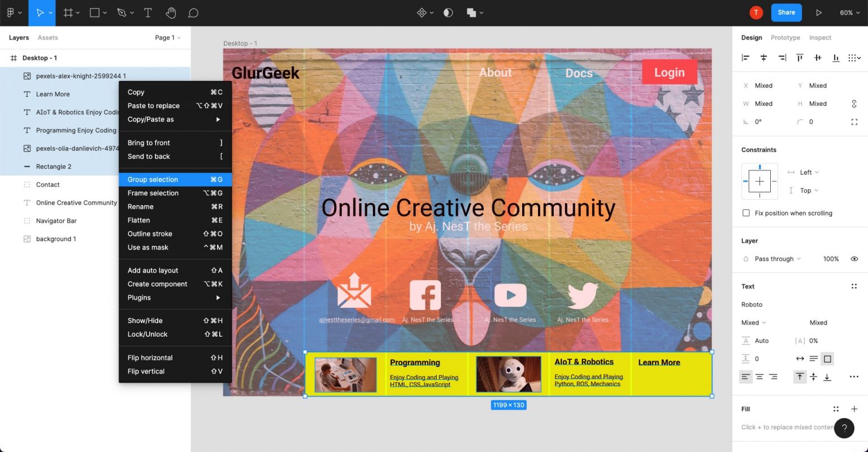Select the Comment tool
The height and width of the screenshot is (452, 868).
(x=193, y=12)
